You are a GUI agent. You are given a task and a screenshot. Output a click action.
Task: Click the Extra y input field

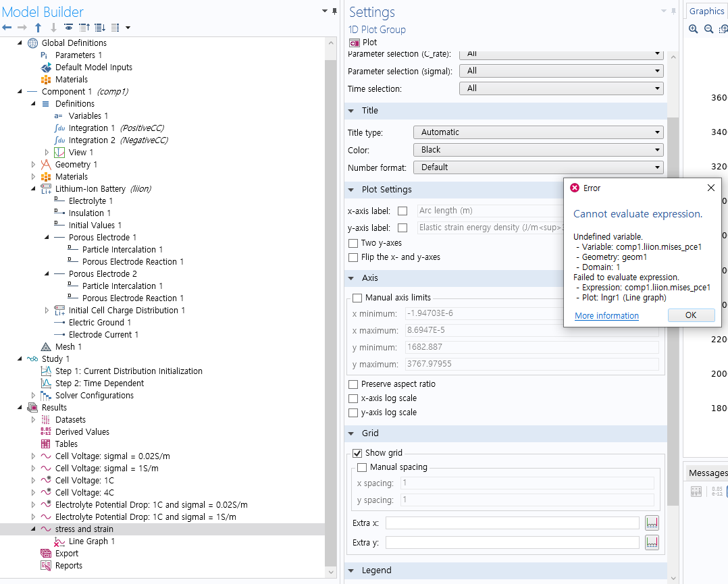pos(512,543)
